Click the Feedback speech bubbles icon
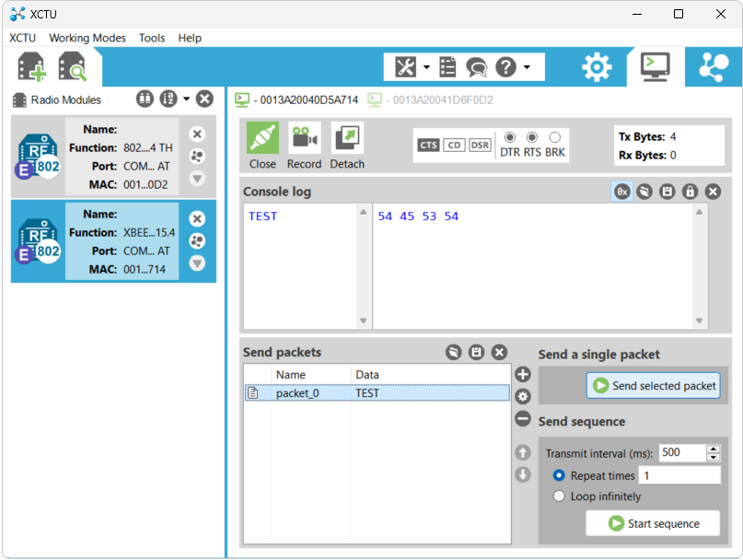The width and height of the screenshot is (743, 560). coord(476,67)
